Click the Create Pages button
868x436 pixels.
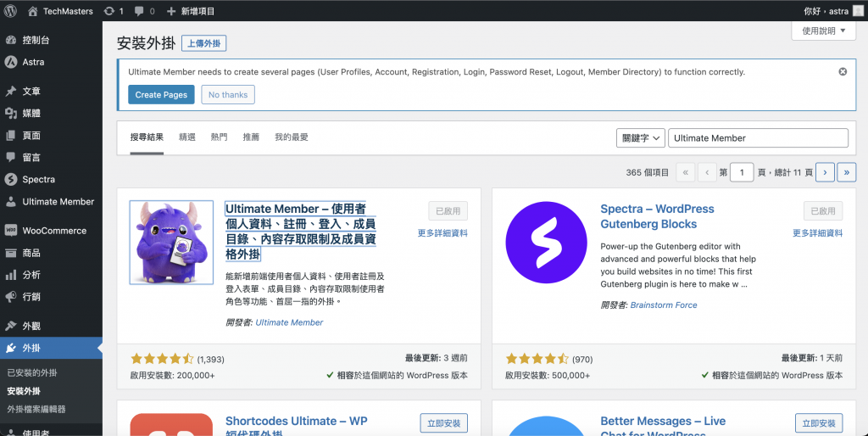(161, 95)
